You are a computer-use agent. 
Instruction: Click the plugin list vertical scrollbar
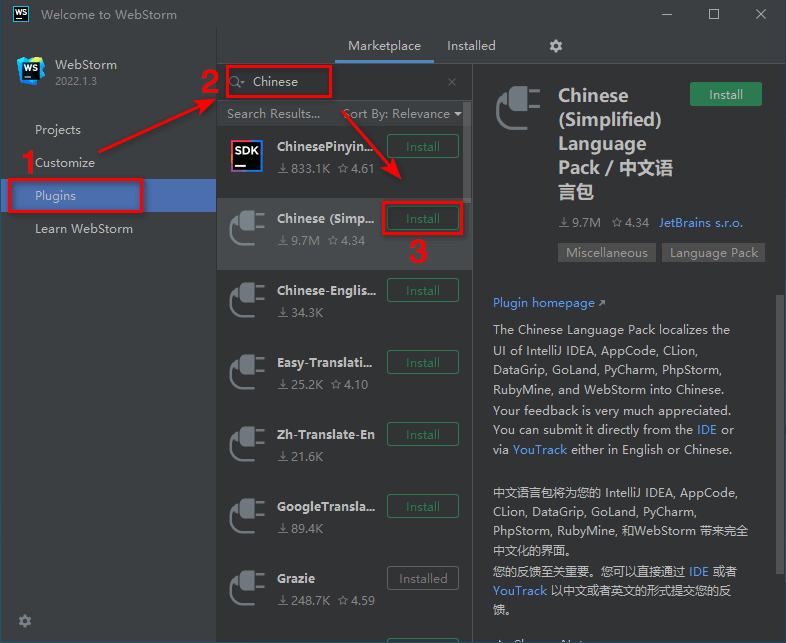467,152
